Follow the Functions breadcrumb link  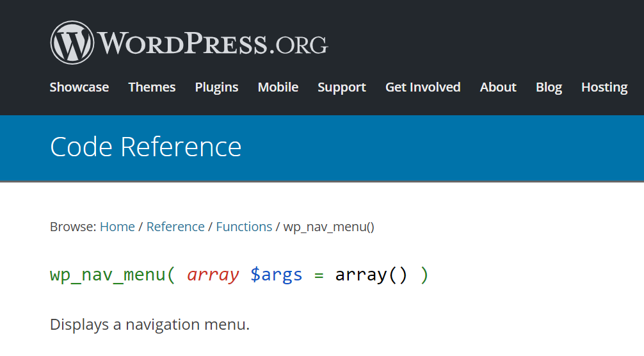click(x=244, y=227)
